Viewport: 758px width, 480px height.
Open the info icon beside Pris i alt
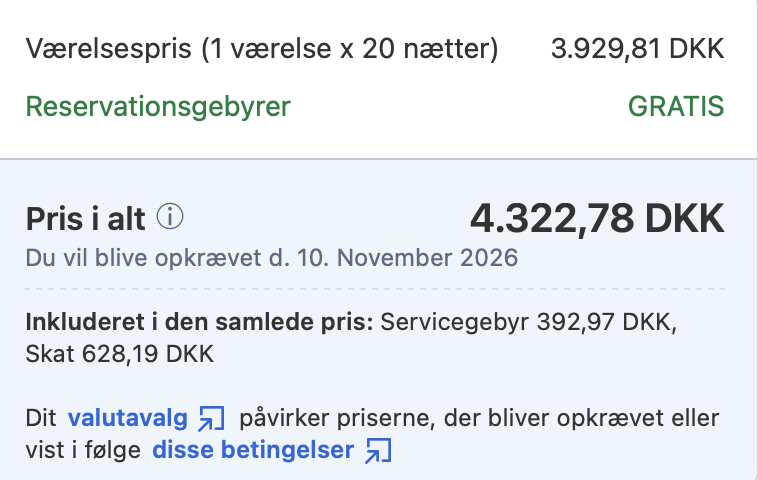(170, 217)
